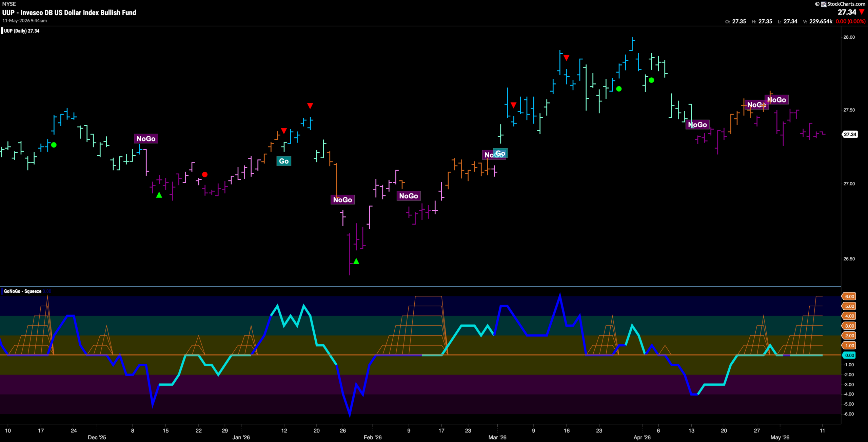This screenshot has width=868, height=442.
Task: Click the GoNoGo - Squeeze panel label
Action: (23, 291)
